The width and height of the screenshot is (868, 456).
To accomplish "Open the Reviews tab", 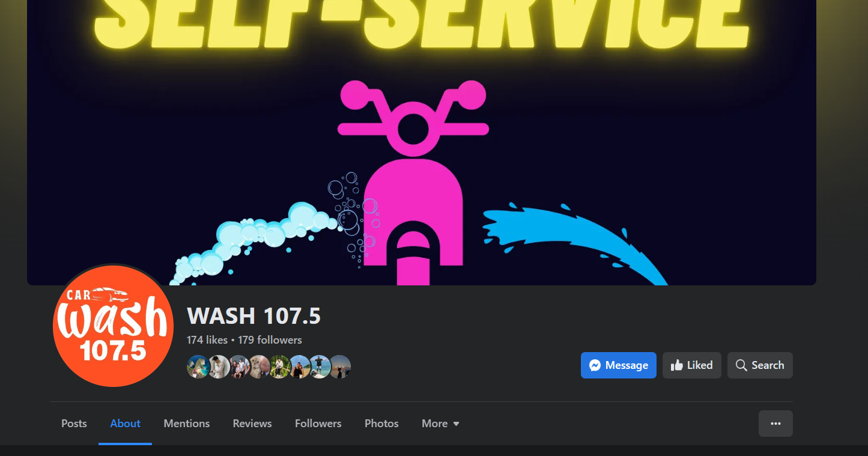I will (252, 424).
